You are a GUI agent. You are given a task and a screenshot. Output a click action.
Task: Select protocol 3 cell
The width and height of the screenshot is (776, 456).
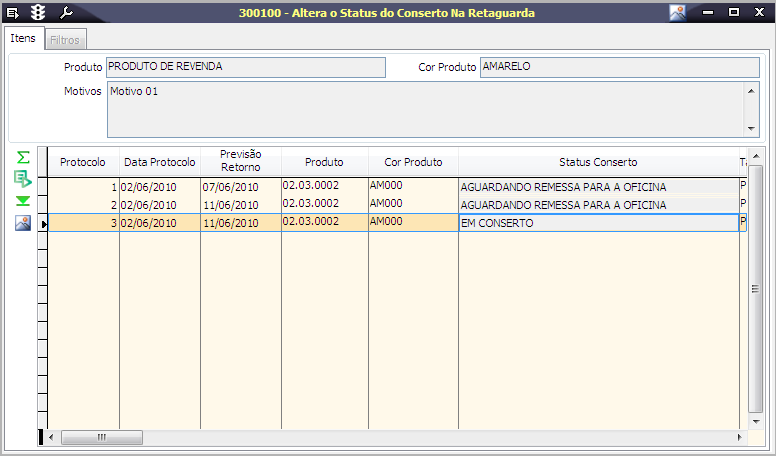coord(84,223)
